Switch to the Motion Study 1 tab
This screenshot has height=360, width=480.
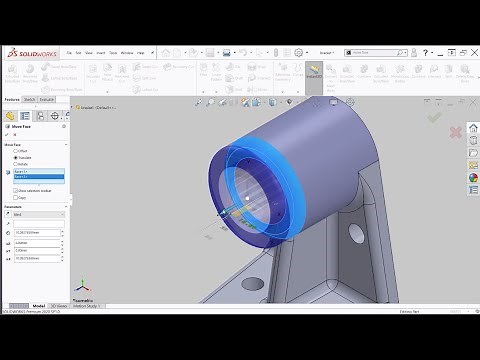pyautogui.click(x=87, y=306)
